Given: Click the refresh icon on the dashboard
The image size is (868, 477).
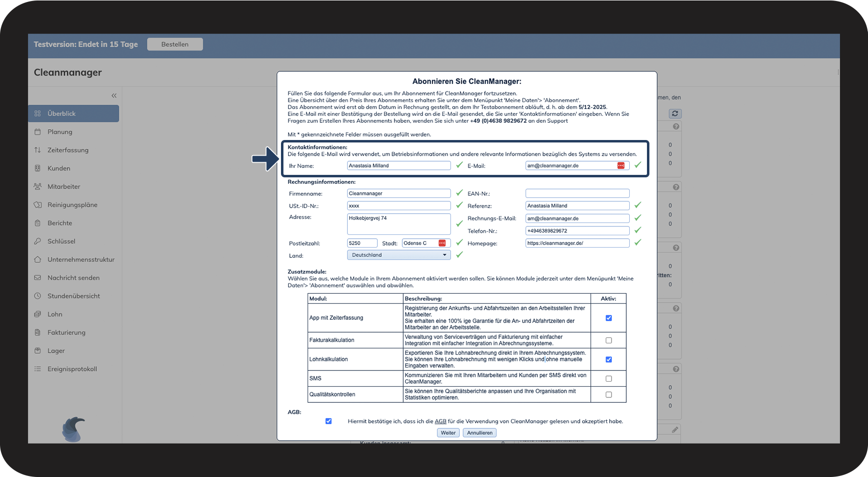Looking at the screenshot, I should pyautogui.click(x=675, y=113).
